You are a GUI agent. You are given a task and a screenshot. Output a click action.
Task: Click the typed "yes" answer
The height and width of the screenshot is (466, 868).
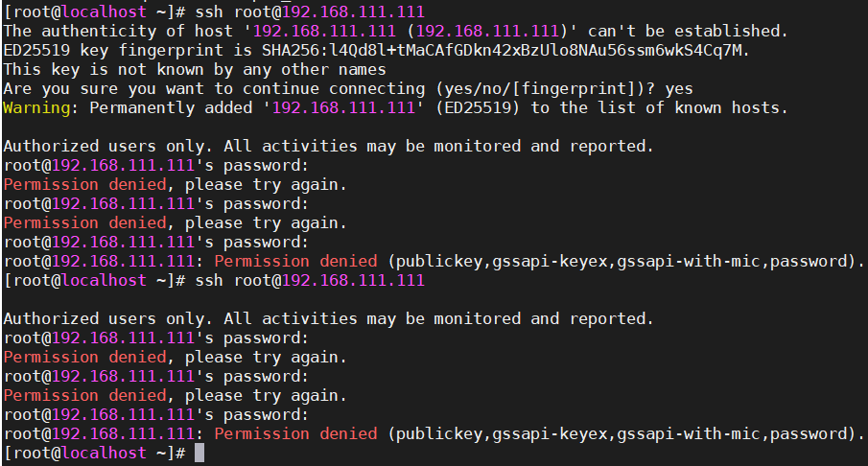tap(678, 88)
